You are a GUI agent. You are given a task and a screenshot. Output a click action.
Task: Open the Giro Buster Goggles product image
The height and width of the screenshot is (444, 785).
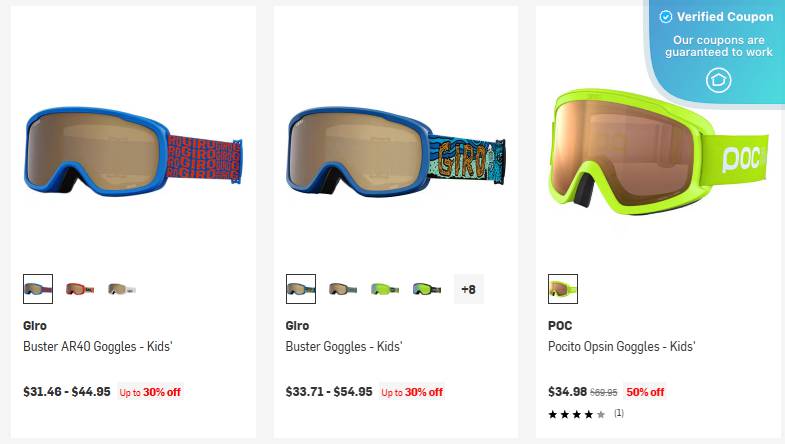tap(396, 150)
